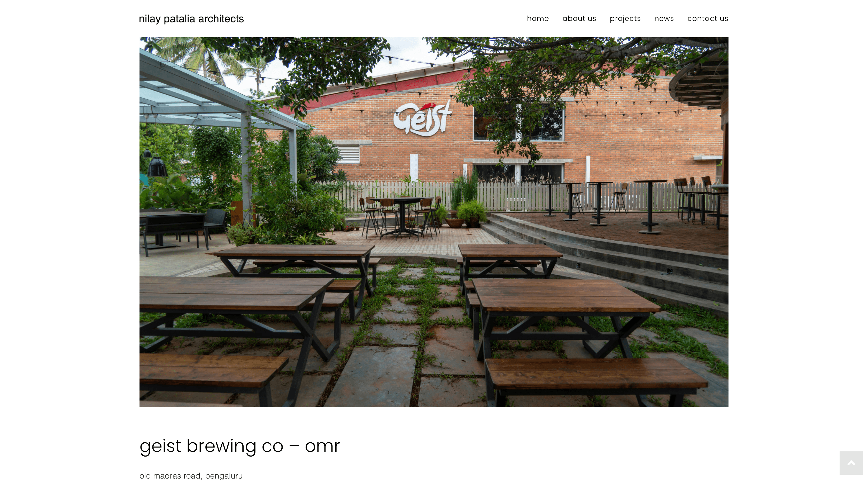Click the potted plants beside the round table
This screenshot has height=485, width=868.
pyautogui.click(x=467, y=209)
